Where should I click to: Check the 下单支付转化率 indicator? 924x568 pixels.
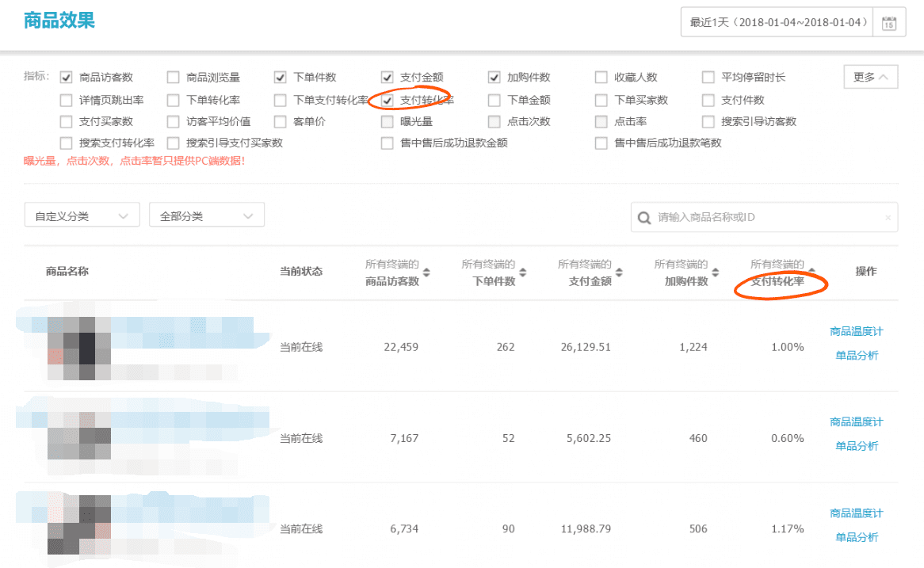[x=281, y=100]
